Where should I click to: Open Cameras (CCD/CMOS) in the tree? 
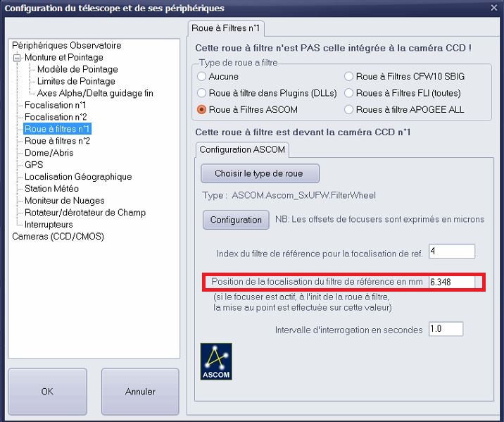(x=58, y=237)
